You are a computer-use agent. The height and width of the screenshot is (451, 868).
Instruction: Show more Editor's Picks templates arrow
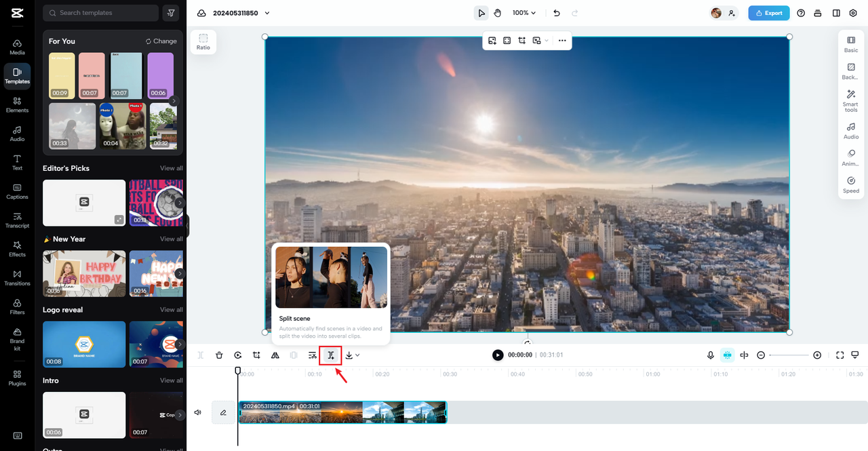pos(179,202)
